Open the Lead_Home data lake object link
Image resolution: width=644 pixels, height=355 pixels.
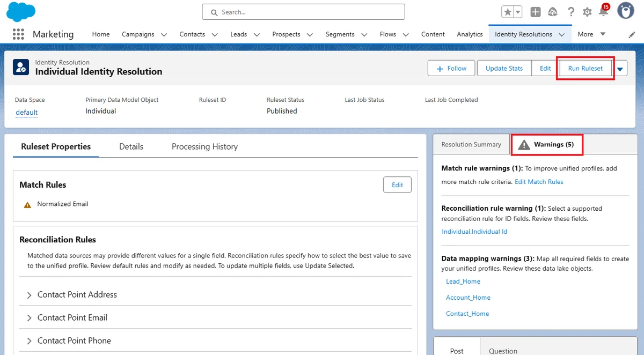[463, 282]
